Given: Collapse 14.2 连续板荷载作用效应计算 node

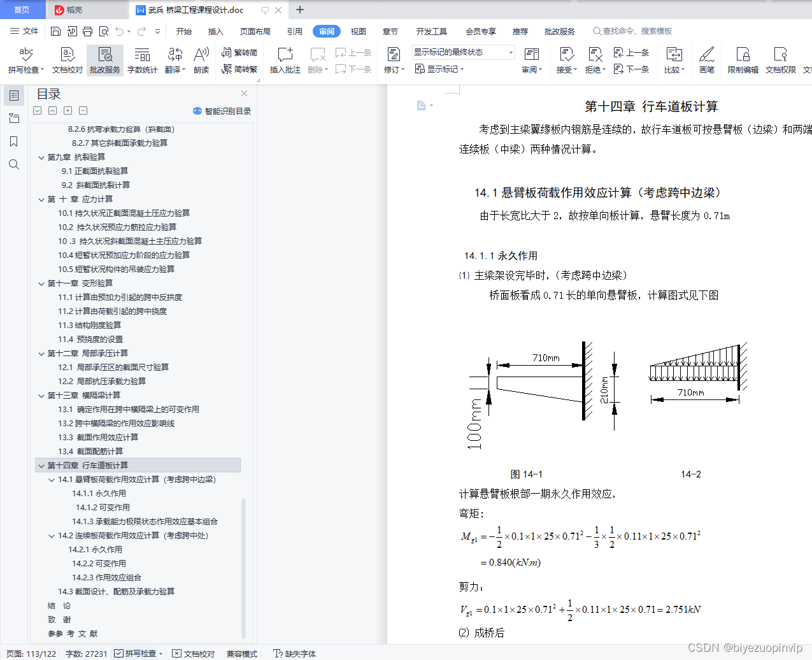Looking at the screenshot, I should point(52,536).
